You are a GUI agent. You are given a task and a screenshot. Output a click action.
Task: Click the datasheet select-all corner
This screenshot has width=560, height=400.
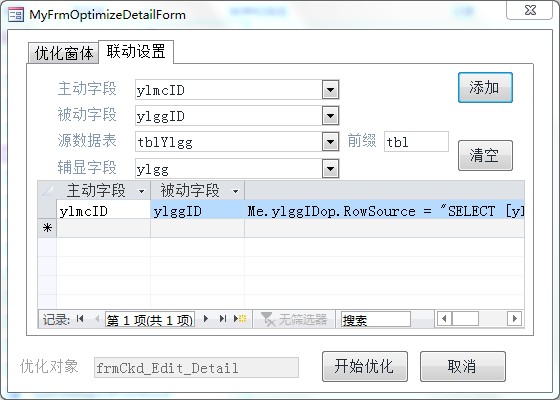[x=47, y=190]
